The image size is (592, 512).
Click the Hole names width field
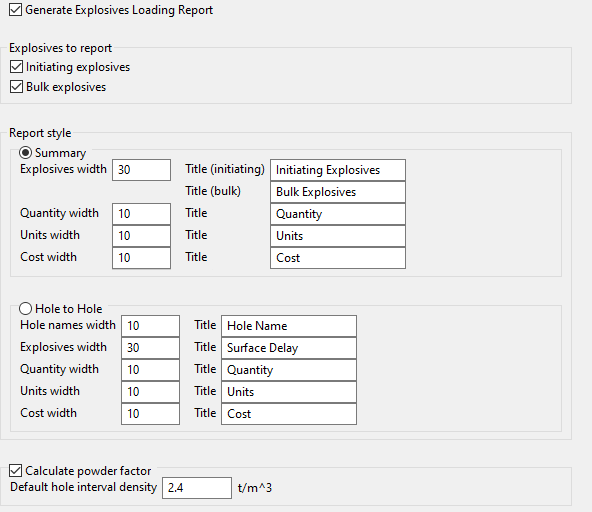tap(150, 326)
